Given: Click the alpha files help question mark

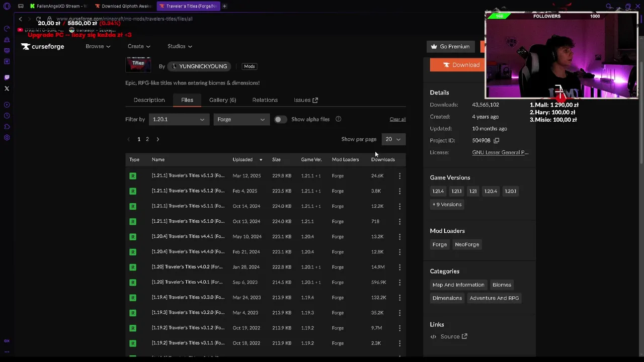Looking at the screenshot, I should click(338, 119).
